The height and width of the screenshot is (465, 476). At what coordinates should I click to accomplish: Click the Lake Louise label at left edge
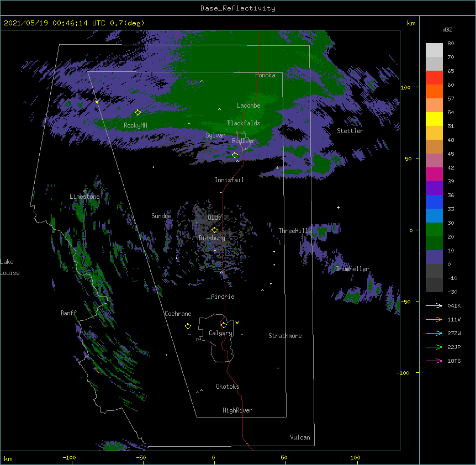pyautogui.click(x=10, y=267)
